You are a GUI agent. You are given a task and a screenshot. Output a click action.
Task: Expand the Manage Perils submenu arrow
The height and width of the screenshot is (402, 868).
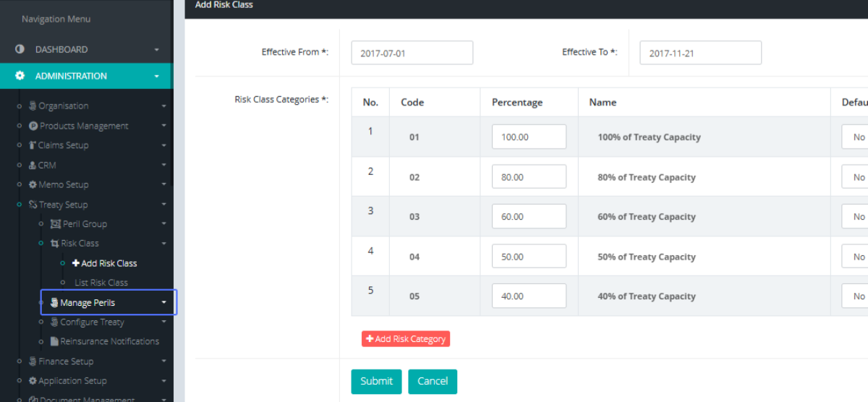tap(164, 303)
